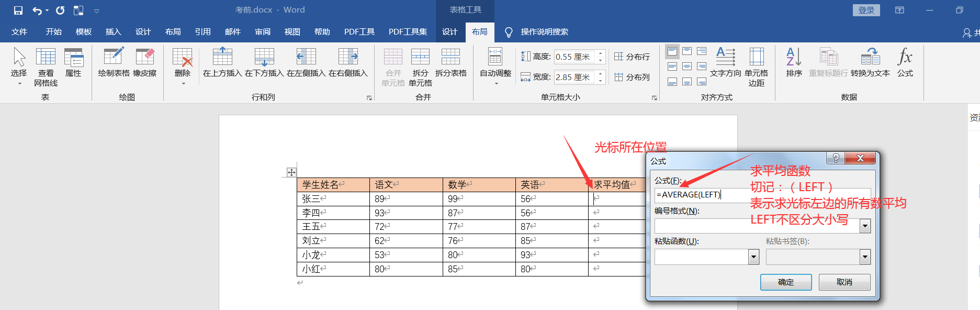Screen dimensions: 980x310
Task: Switch to the 引用 (References) tab
Action: 203,32
